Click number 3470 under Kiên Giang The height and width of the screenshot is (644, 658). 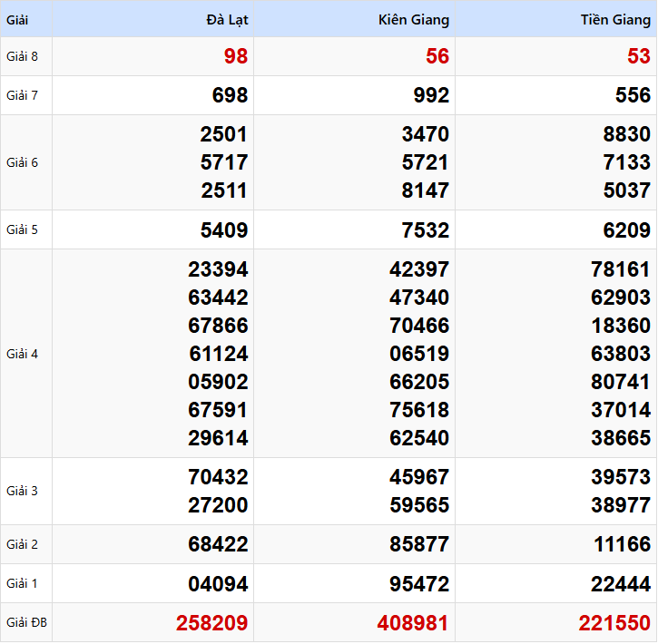[x=425, y=134]
